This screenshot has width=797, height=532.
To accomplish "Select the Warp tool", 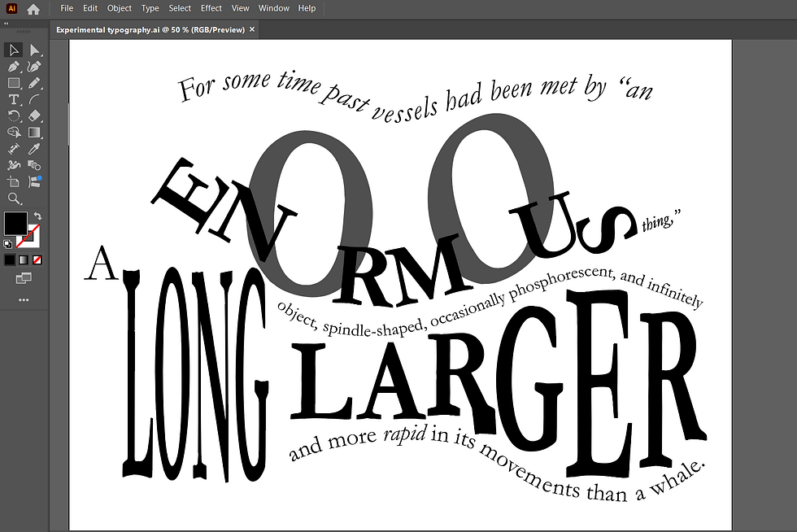I will (x=13, y=165).
